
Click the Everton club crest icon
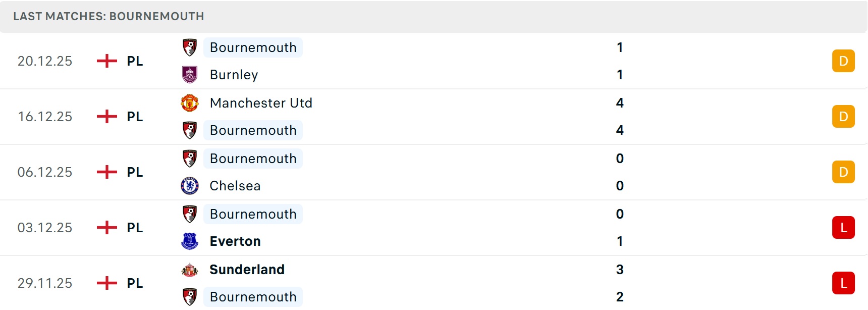(x=190, y=241)
